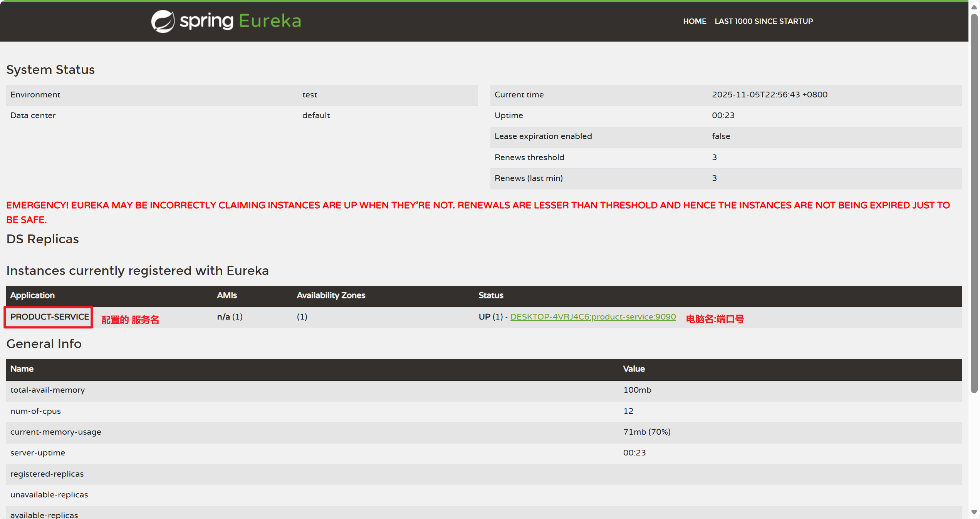Image resolution: width=980 pixels, height=519 pixels.
Task: Open the HOME navigation link
Action: (x=694, y=21)
